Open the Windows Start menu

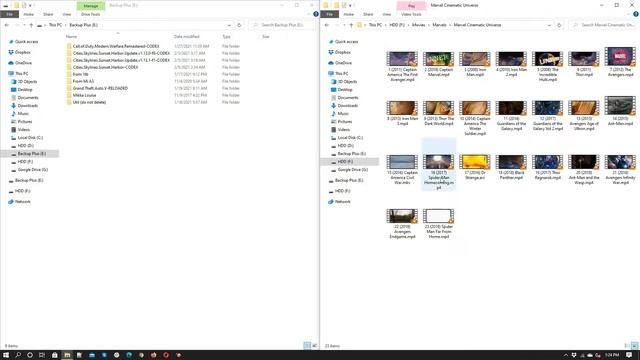click(x=6, y=355)
